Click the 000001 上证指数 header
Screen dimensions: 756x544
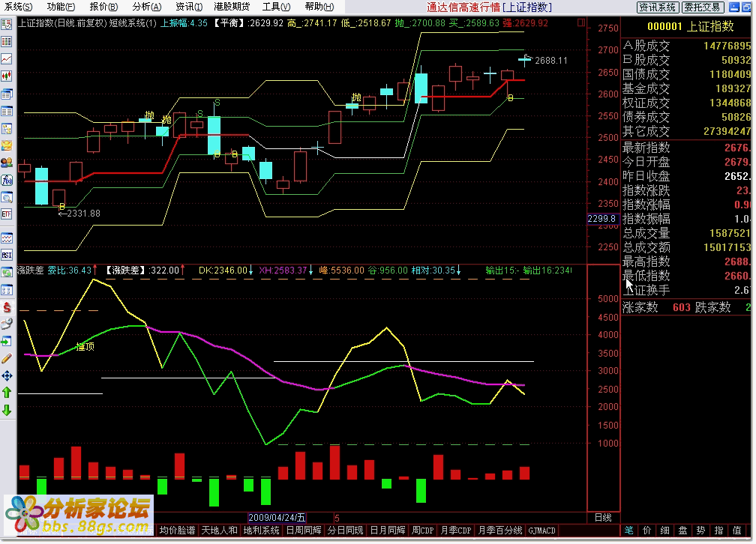click(x=690, y=27)
